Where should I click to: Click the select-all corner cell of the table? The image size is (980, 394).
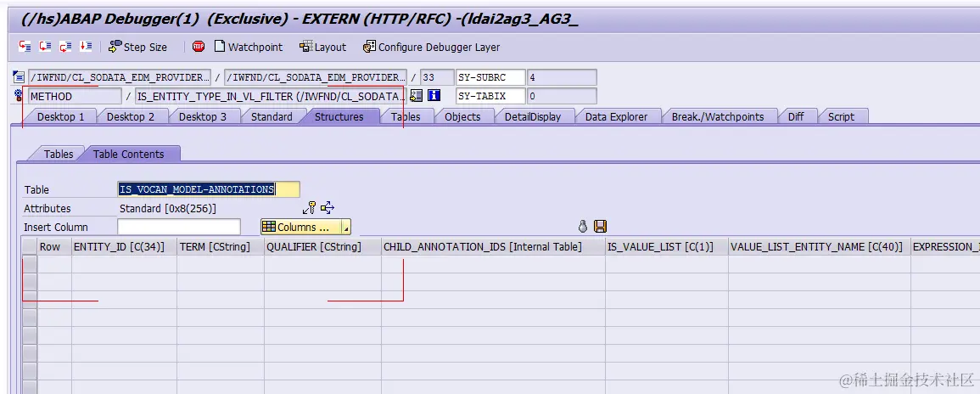click(x=30, y=247)
